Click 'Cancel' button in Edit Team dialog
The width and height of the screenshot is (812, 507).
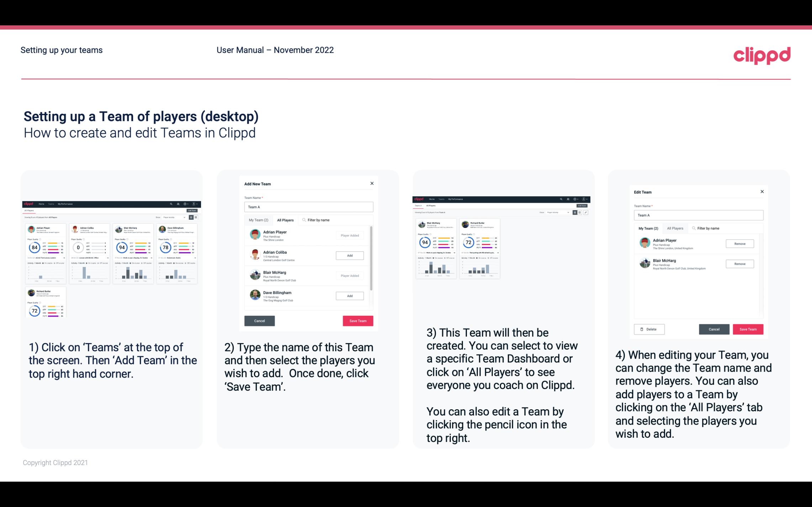714,328
